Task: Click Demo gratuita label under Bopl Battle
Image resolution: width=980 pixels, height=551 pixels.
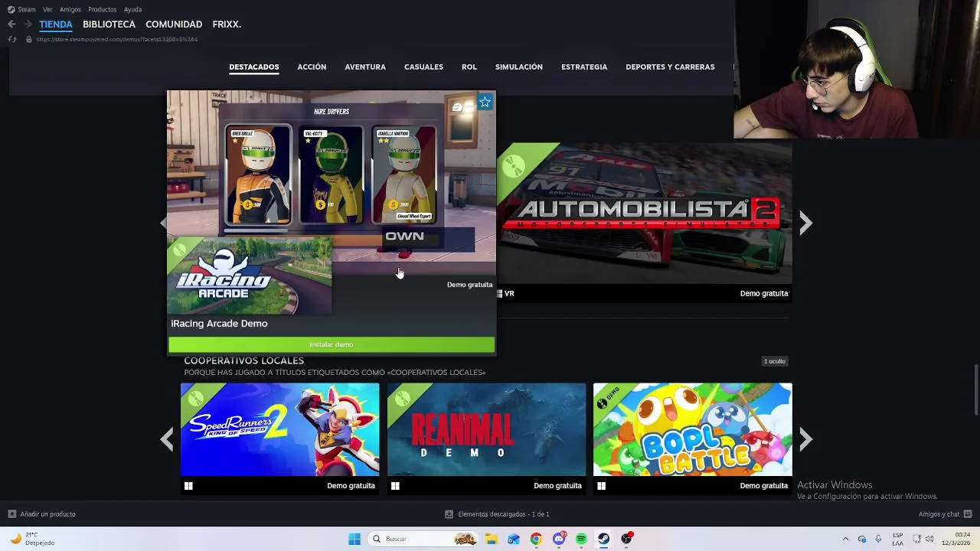Action: [x=764, y=485]
